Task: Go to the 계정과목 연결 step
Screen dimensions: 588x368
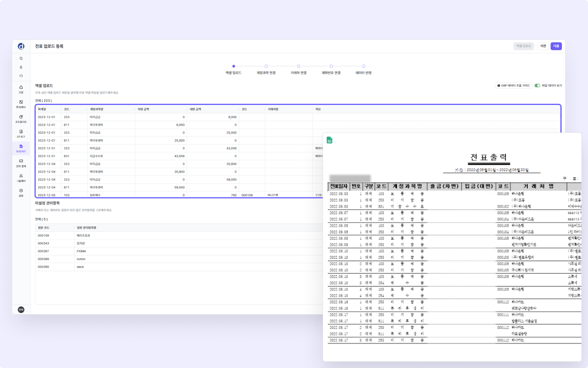Action: (x=266, y=70)
